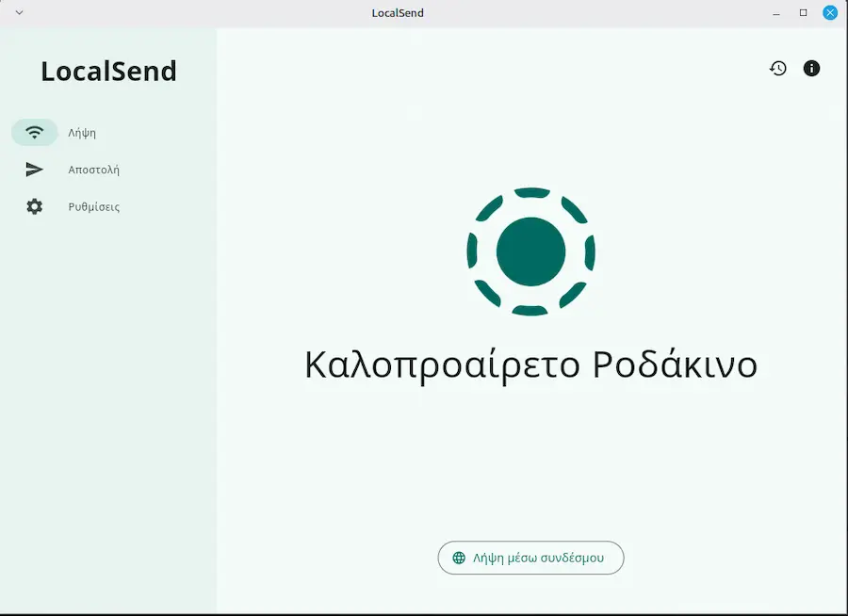Click the device name Καλοπροαίρετο Ροδάκινο
848x616 pixels.
point(531,365)
